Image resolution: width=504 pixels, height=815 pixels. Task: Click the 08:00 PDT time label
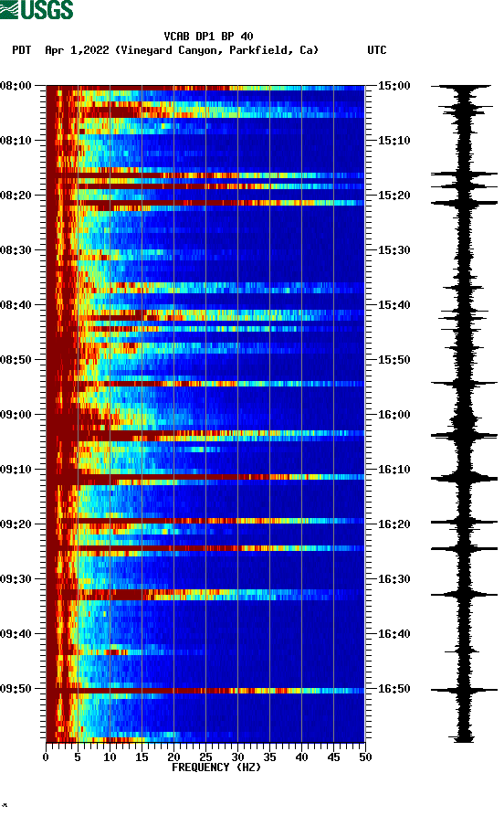[x=16, y=86]
